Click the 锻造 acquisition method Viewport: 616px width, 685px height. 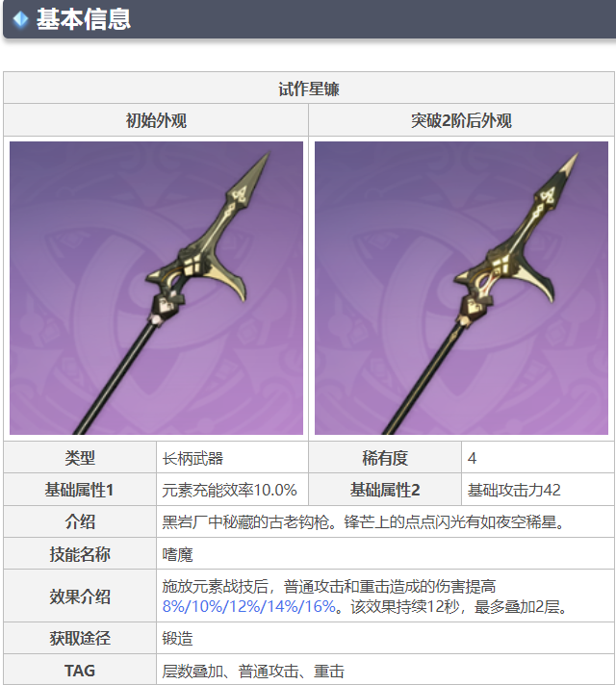tap(177, 638)
